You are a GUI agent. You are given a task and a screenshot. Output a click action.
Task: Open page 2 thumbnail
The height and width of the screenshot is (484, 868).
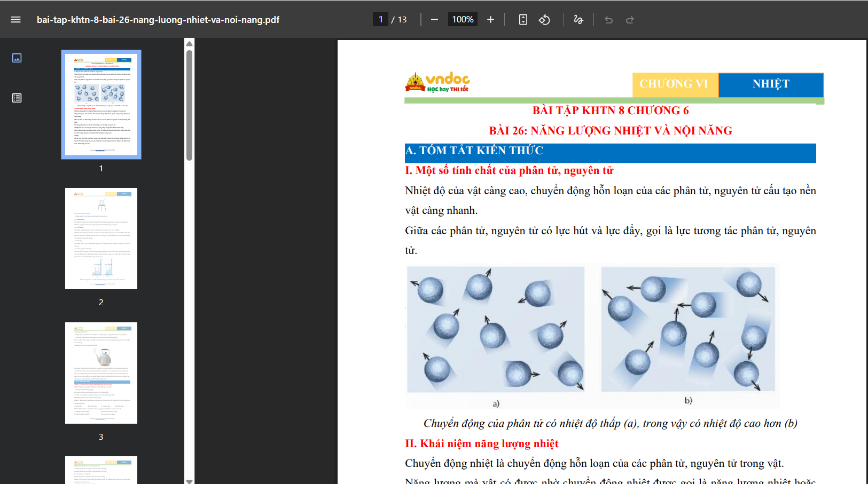pyautogui.click(x=101, y=239)
